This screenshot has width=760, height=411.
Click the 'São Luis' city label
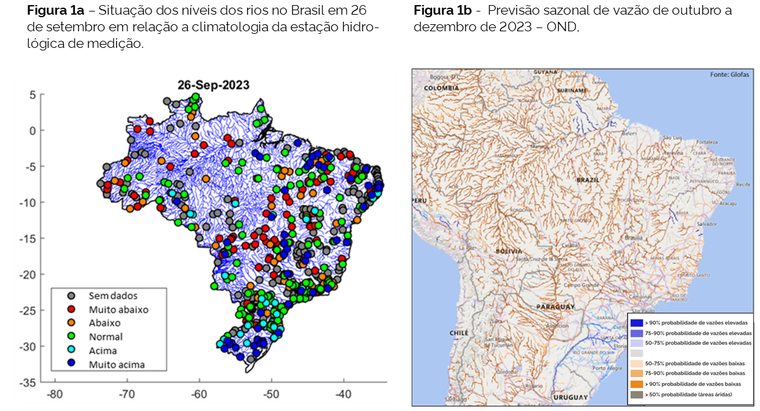coord(672,138)
